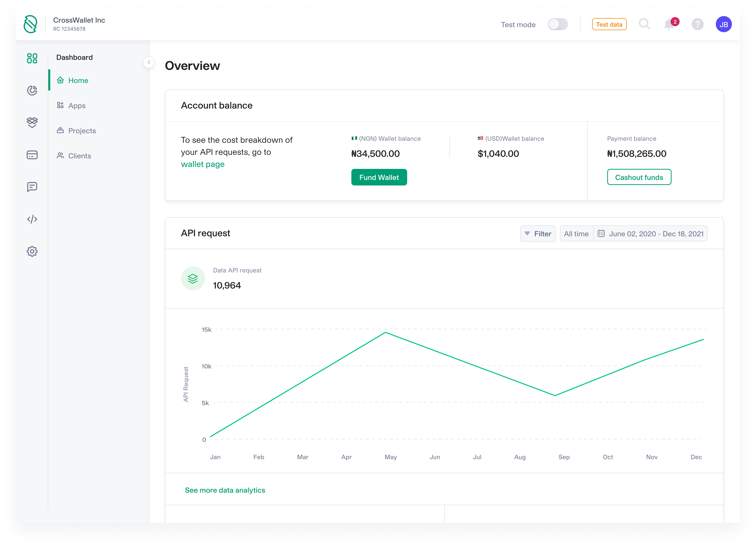This screenshot has height=547, width=756.
Task: Collapse the Dashboard side panel chevron
Action: (x=149, y=62)
